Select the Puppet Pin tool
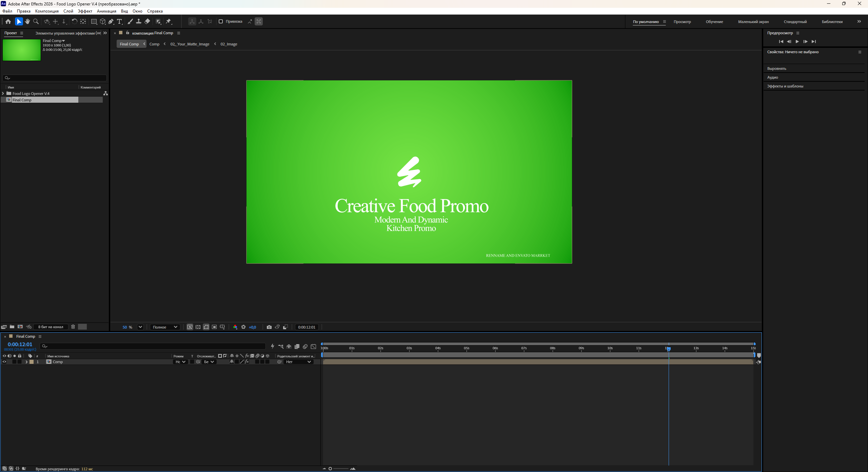This screenshot has width=868, height=472. pyautogui.click(x=169, y=21)
